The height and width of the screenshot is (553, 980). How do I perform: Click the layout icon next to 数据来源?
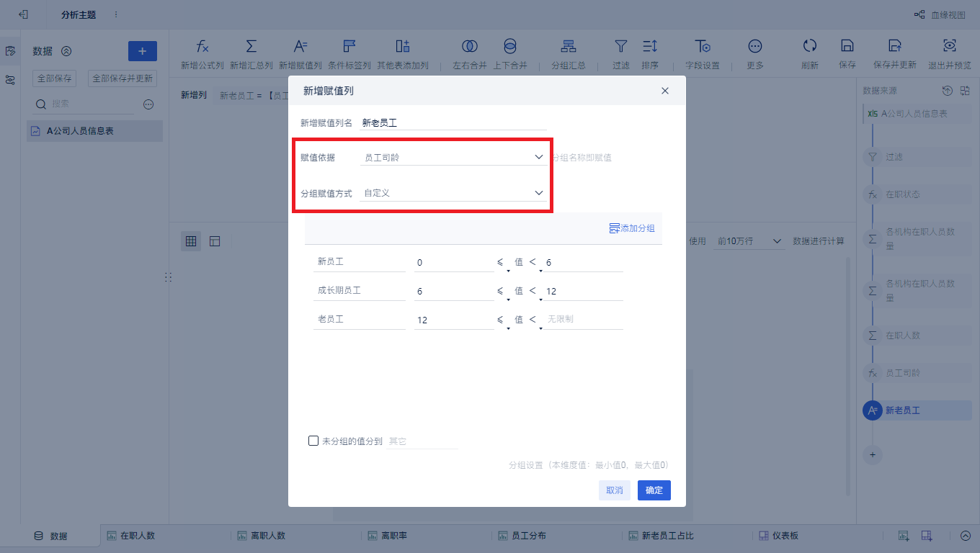963,91
